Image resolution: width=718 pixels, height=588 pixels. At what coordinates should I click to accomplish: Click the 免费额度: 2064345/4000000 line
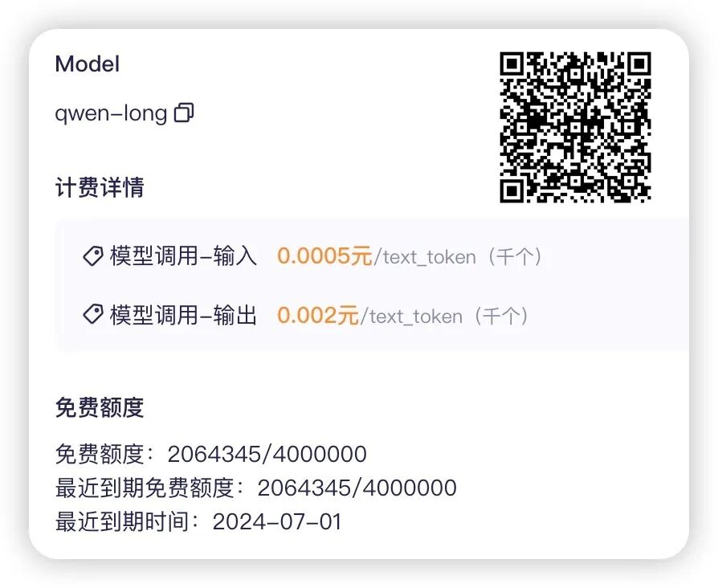(210, 455)
